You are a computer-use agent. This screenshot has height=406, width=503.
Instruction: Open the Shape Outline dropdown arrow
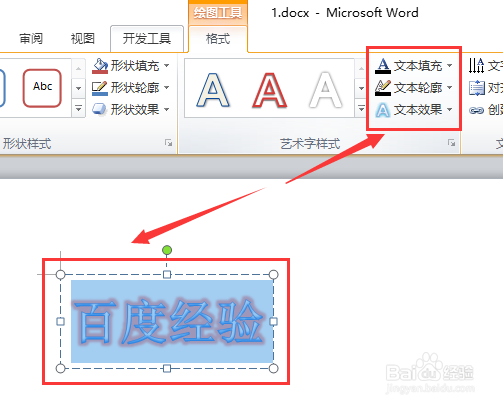(167, 88)
